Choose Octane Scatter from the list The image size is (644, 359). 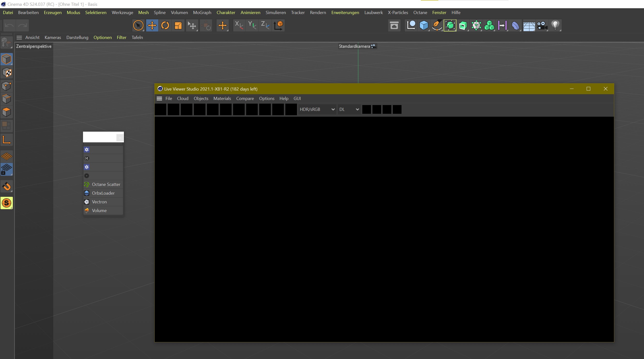point(106,184)
